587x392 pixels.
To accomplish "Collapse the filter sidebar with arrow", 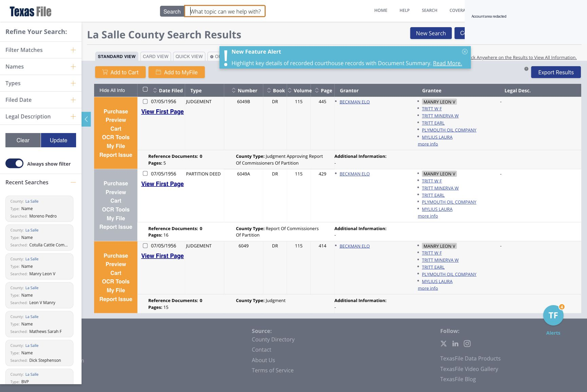I will [x=86, y=119].
